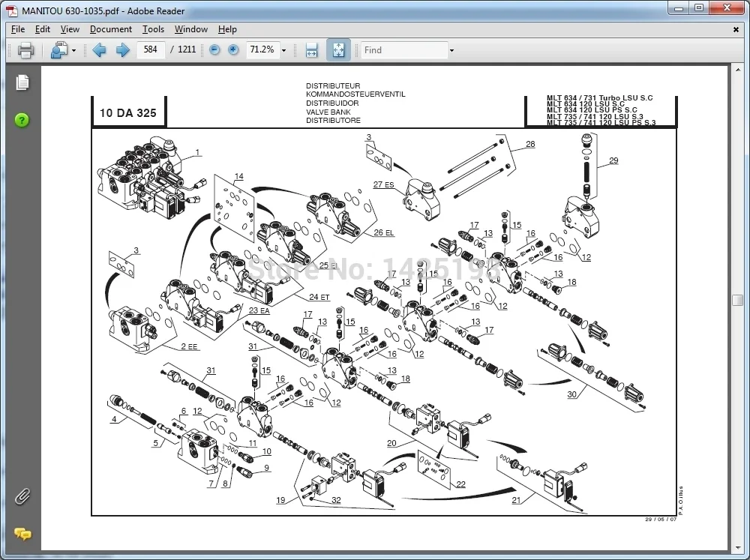The image size is (750, 560).
Task: Open the View menu
Action: (70, 29)
